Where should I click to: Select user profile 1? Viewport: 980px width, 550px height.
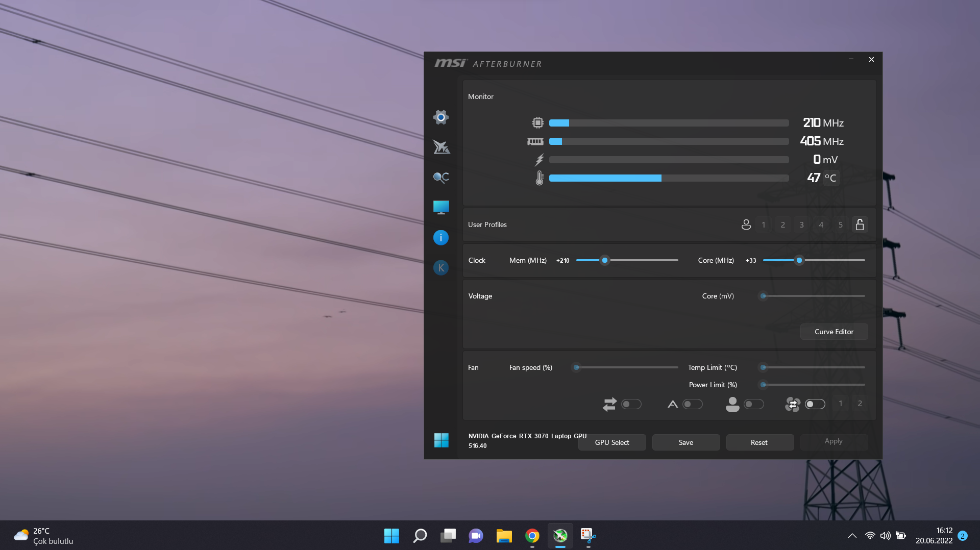[764, 224]
